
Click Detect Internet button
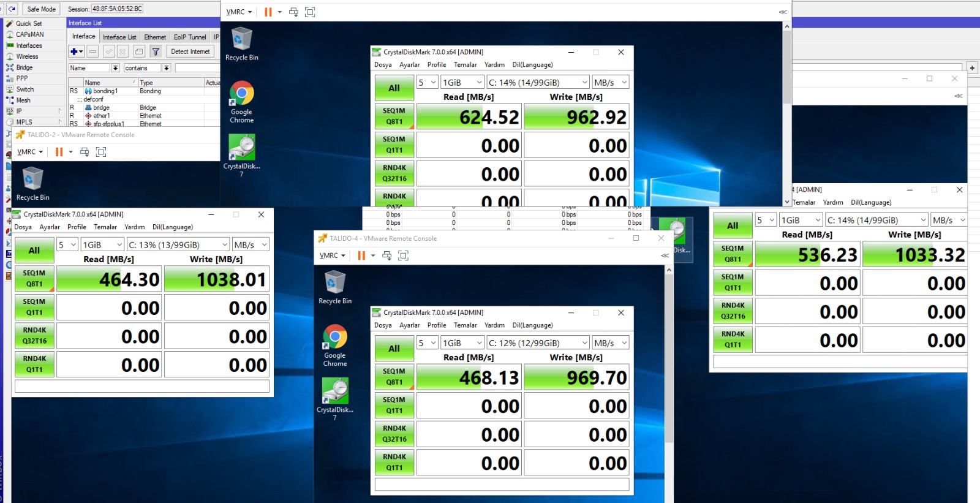coord(190,51)
